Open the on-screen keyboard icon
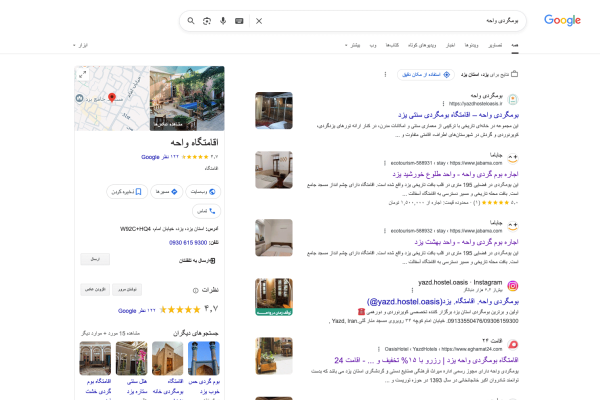 coord(239,21)
